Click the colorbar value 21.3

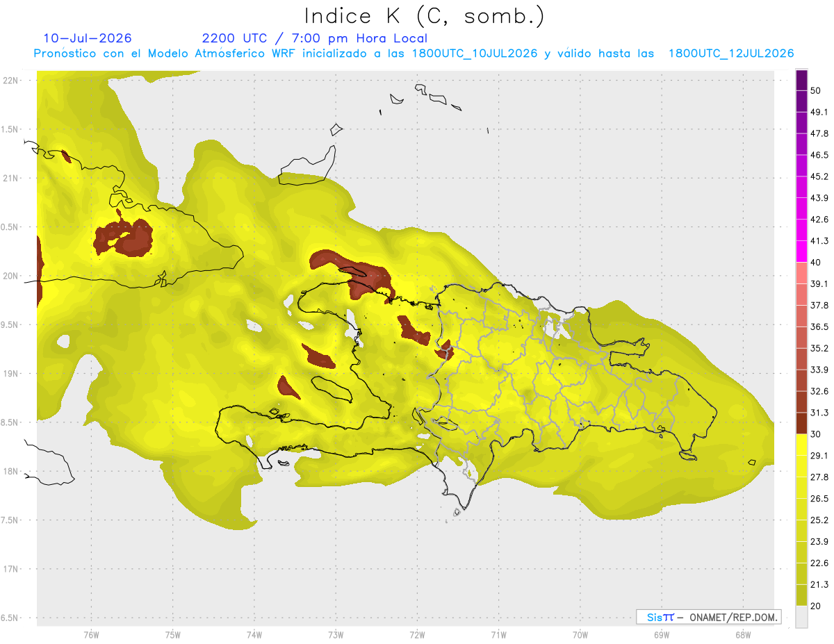(x=820, y=584)
